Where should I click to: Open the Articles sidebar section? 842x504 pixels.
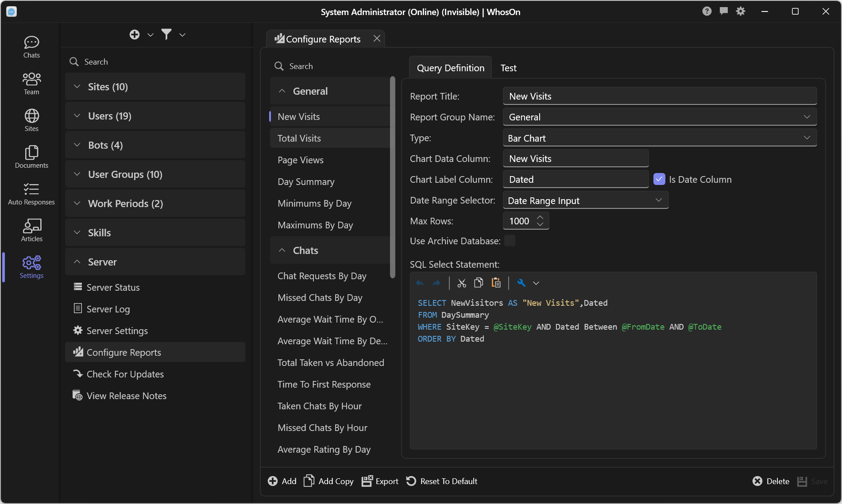pyautogui.click(x=31, y=231)
